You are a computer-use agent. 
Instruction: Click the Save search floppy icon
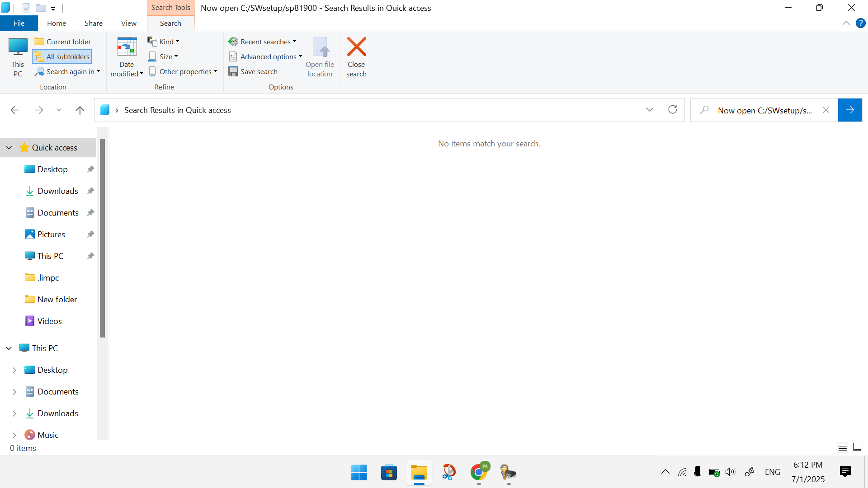point(233,71)
